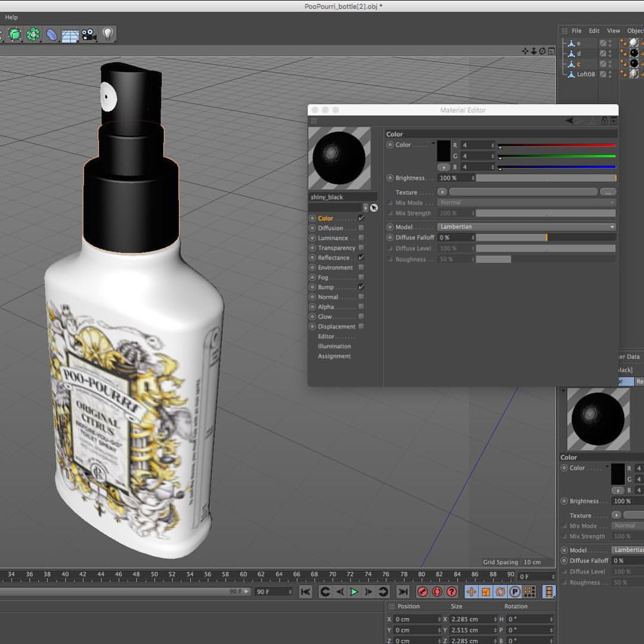Image resolution: width=644 pixels, height=644 pixels.
Task: Step forward one frame
Action: [x=369, y=592]
